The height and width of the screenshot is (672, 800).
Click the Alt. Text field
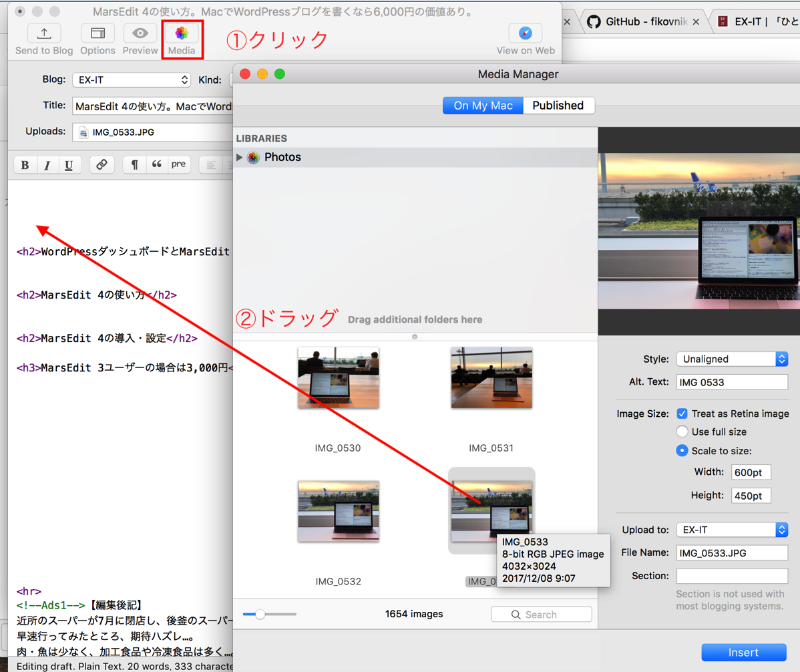(x=732, y=382)
